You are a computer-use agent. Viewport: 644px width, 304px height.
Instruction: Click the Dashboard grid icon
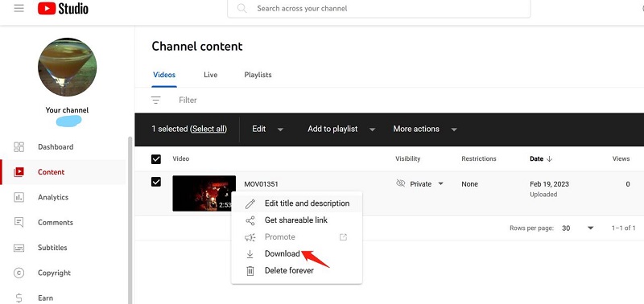(19, 147)
